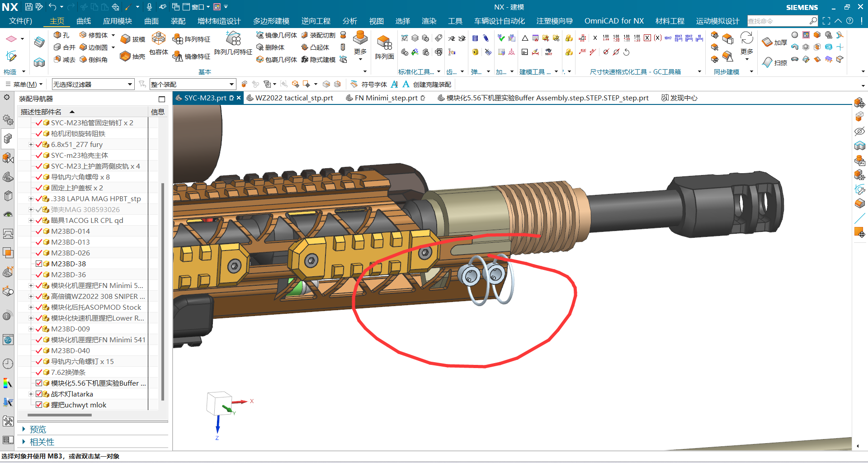The height and width of the screenshot is (463, 868).
Task: Select the Wrap Geometry (包裹几何体) tool
Action: pos(277,59)
